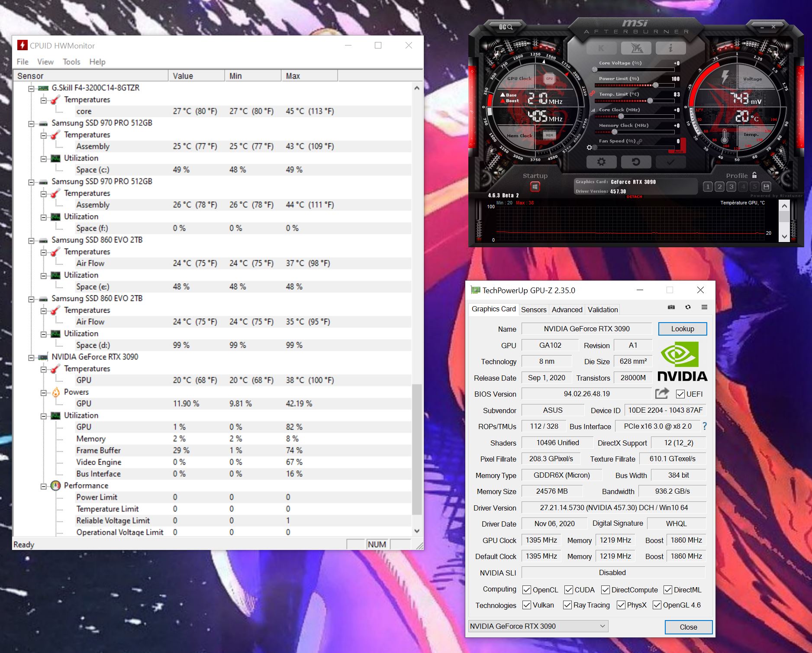Click the Profile lock icon in Afterburner

pyautogui.click(x=754, y=175)
